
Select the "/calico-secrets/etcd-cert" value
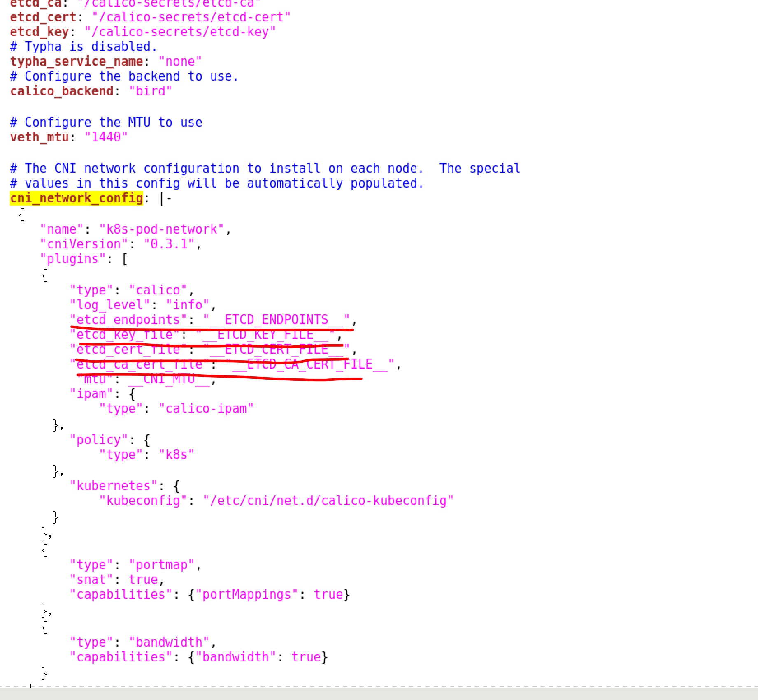(191, 17)
